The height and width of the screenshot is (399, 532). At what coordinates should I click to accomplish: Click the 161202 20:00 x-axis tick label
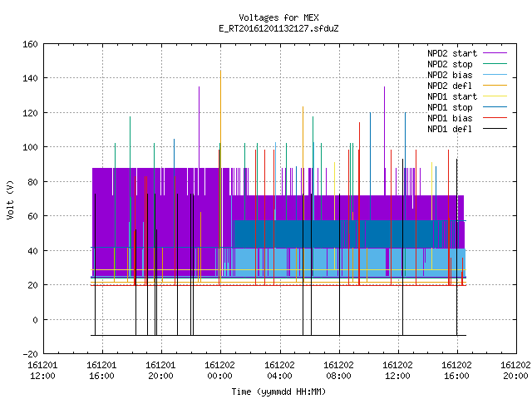[515, 371]
